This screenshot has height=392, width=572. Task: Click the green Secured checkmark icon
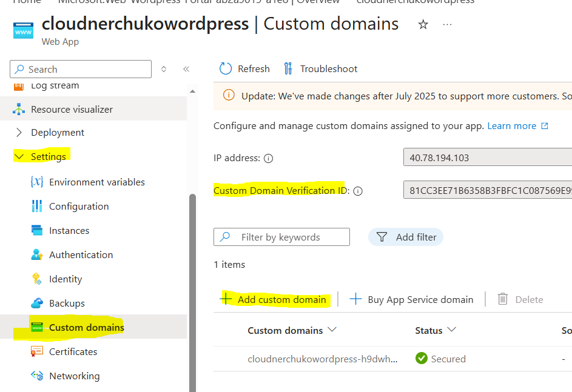(422, 358)
